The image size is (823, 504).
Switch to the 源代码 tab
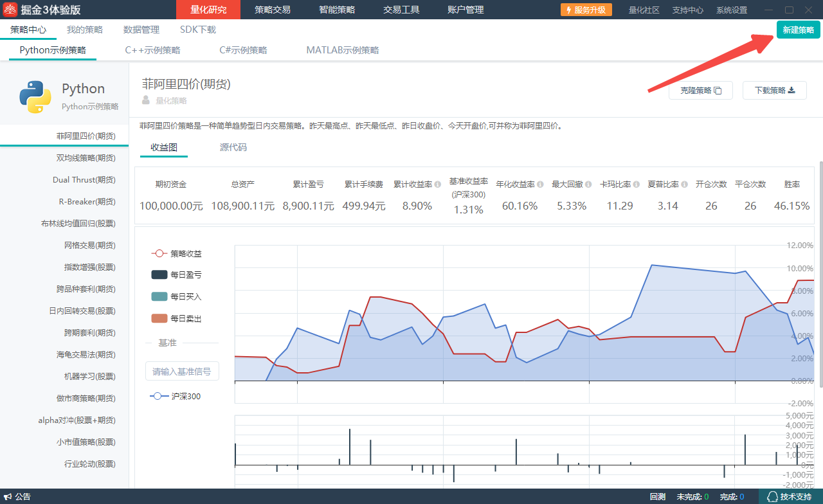(x=233, y=147)
